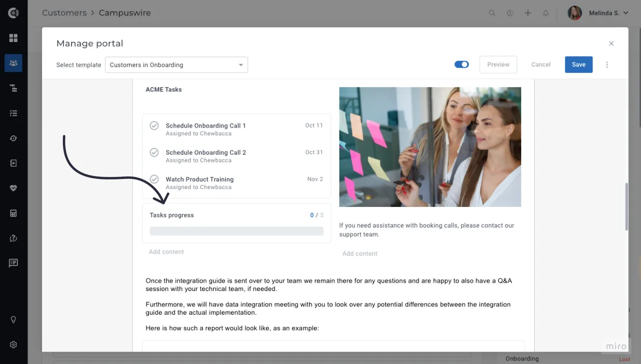The image size is (641, 364).
Task: Click the 0 / 3 progress count
Action: point(317,215)
